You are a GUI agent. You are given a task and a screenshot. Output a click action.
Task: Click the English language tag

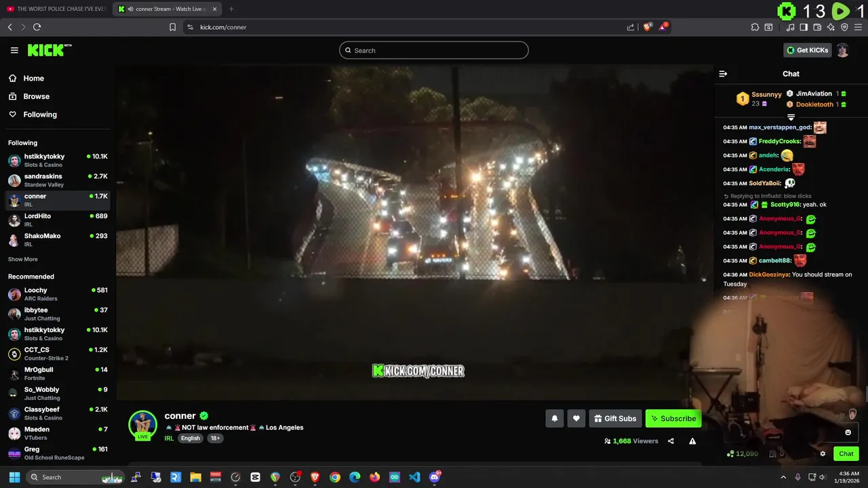[191, 439]
